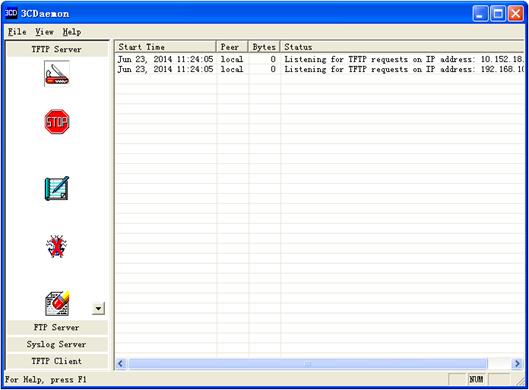Click the red STOP sign icon
This screenshot has height=390, width=529.
57,121
